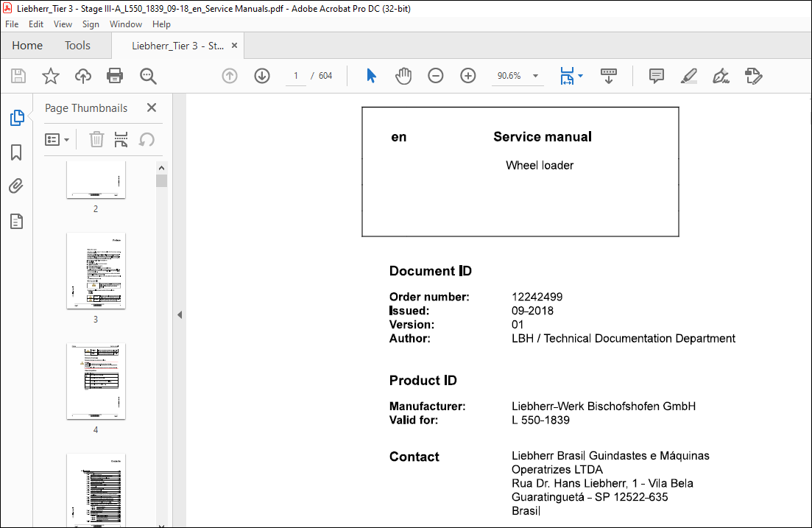This screenshot has width=812, height=528.
Task: Click the 'Service manual' heading text
Action: coord(543,137)
